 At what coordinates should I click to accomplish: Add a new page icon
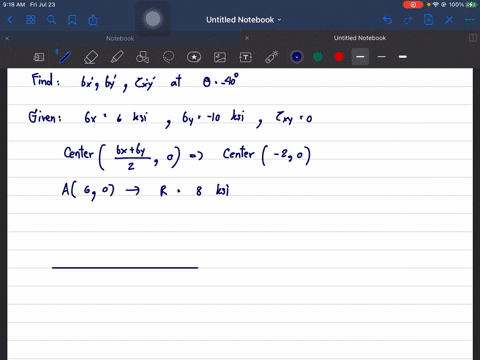(x=429, y=20)
